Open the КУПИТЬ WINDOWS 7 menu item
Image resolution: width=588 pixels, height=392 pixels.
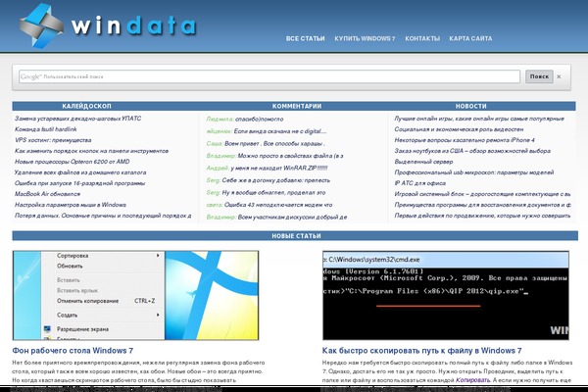click(365, 38)
